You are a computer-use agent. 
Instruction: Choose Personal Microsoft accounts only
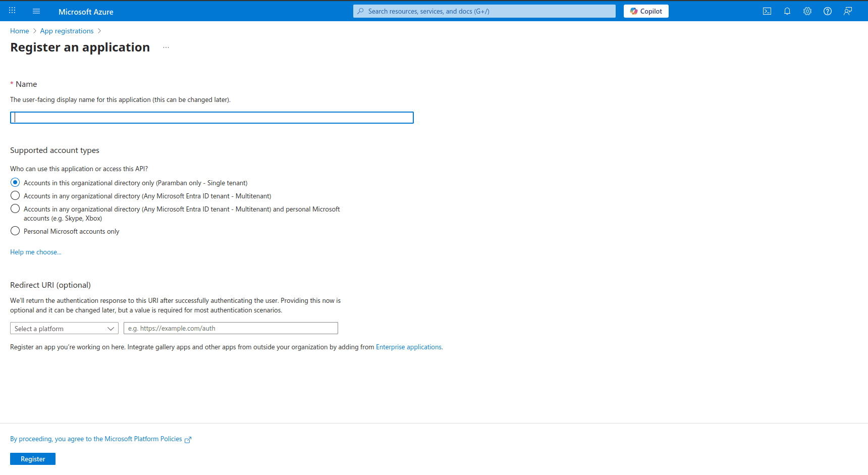pyautogui.click(x=15, y=231)
